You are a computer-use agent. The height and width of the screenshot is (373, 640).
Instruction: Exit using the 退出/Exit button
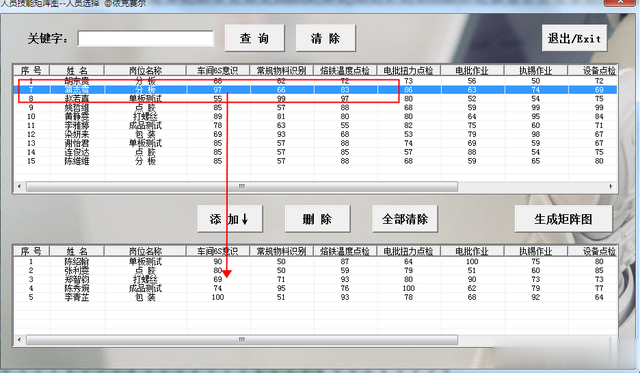tap(574, 38)
